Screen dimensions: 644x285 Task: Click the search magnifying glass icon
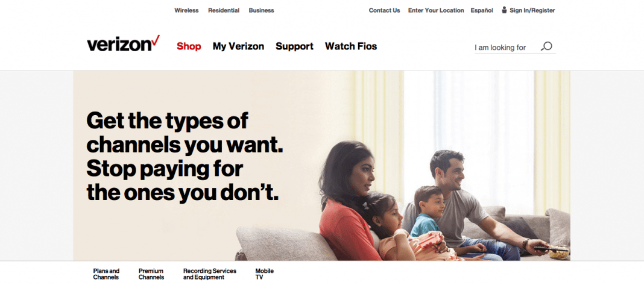coord(546,46)
